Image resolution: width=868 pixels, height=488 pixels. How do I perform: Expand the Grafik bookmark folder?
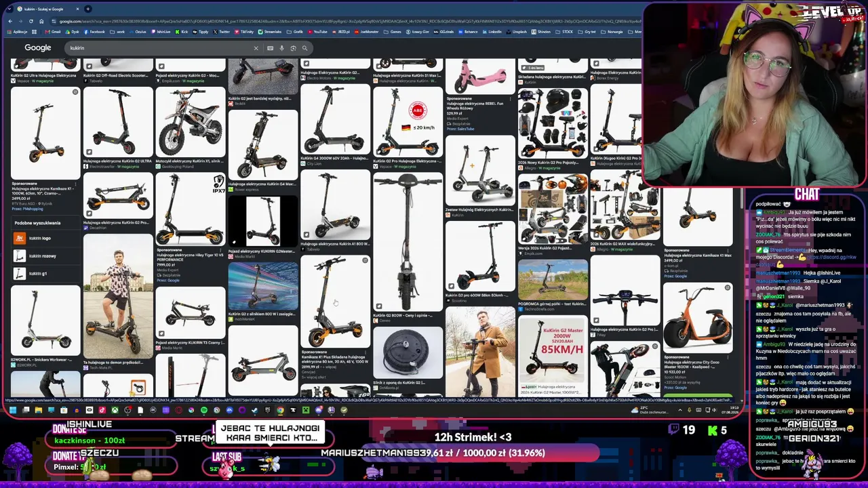pyautogui.click(x=295, y=32)
